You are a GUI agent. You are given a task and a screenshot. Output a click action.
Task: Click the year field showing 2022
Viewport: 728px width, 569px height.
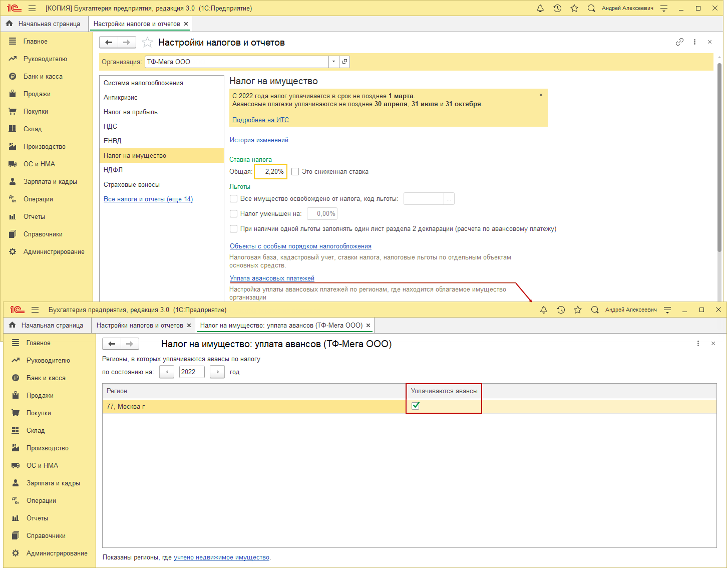tap(192, 372)
